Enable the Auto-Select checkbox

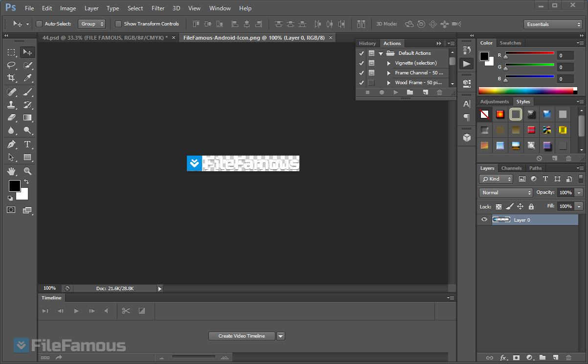[39, 24]
